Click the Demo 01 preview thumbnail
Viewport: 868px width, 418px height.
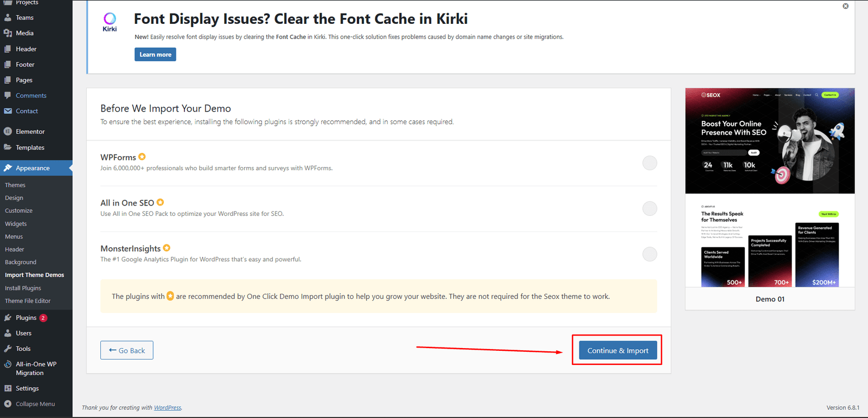point(770,187)
